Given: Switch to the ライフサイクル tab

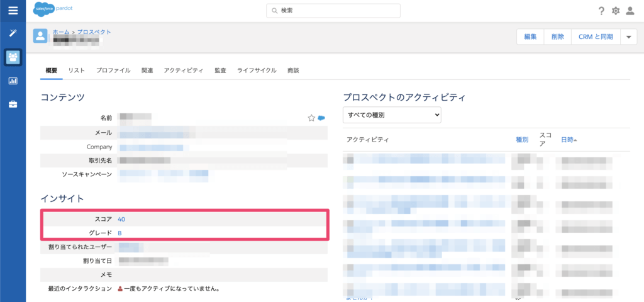Looking at the screenshot, I should (257, 70).
